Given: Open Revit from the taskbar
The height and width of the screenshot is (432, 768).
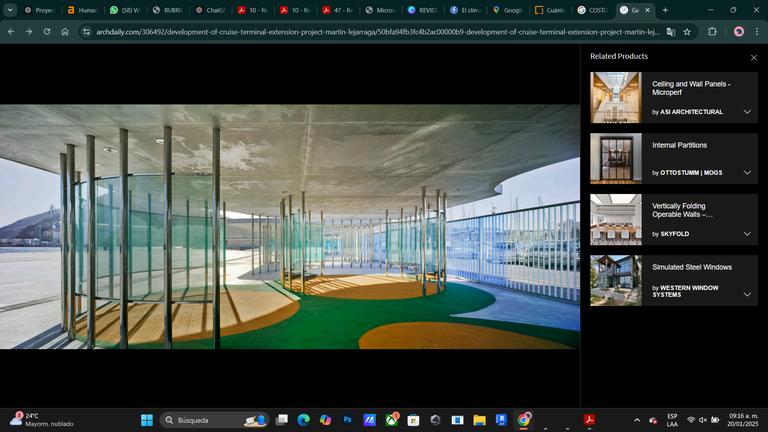Looking at the screenshot, I should coord(501,420).
